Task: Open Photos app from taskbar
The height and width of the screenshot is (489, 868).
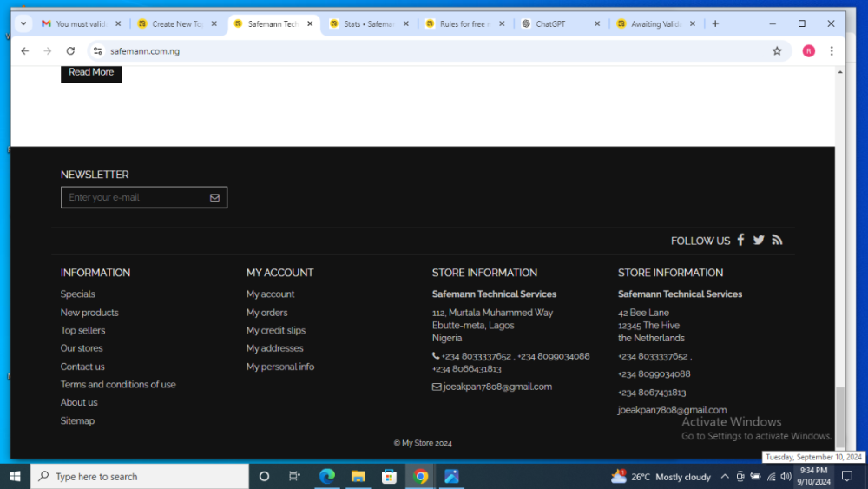Action: pyautogui.click(x=451, y=476)
